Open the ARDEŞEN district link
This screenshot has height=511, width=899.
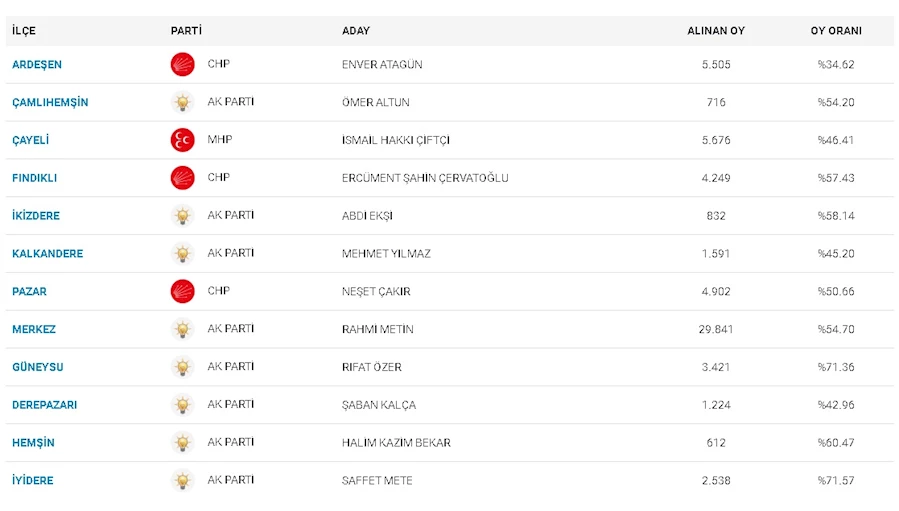(x=37, y=65)
